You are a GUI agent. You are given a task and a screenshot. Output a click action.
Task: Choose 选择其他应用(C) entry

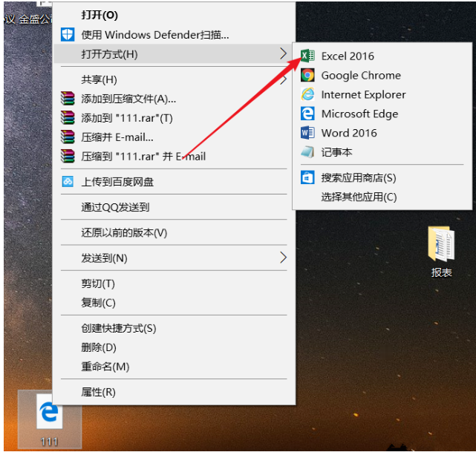point(382,197)
